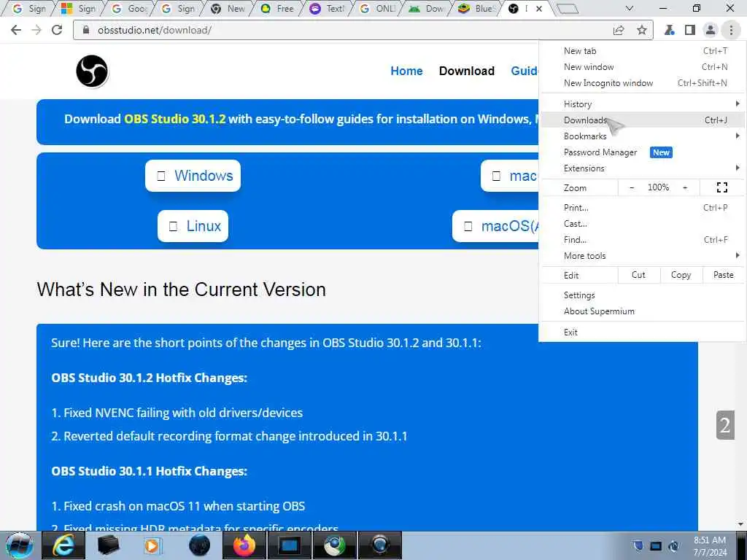Viewport: 747px width, 560px height.
Task: Choose Find... in the menu
Action: tap(642, 240)
